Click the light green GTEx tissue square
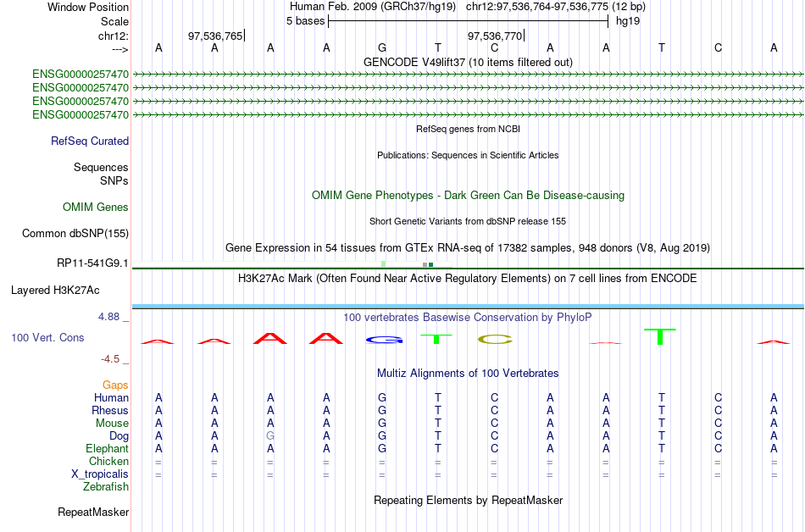Image resolution: width=805 pixels, height=532 pixels. (x=384, y=264)
